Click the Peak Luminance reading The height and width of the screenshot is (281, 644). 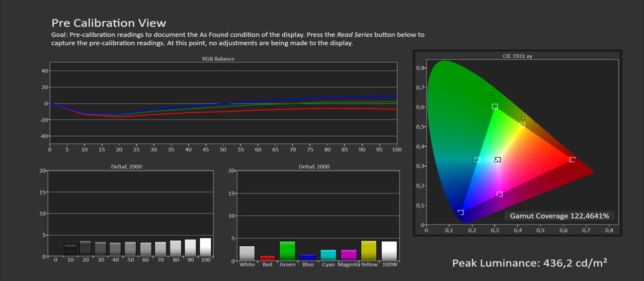click(529, 263)
